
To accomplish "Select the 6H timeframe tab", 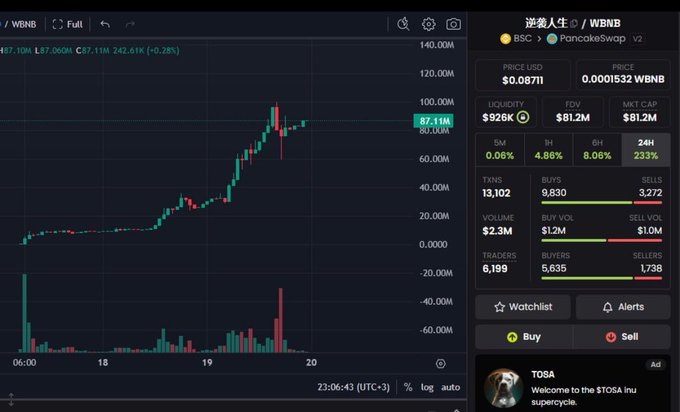I will [597, 150].
